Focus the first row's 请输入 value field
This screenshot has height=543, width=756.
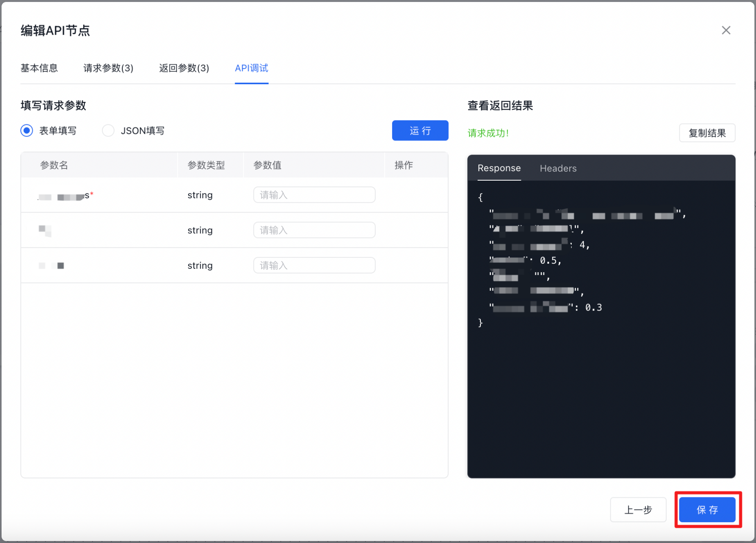tap(314, 195)
